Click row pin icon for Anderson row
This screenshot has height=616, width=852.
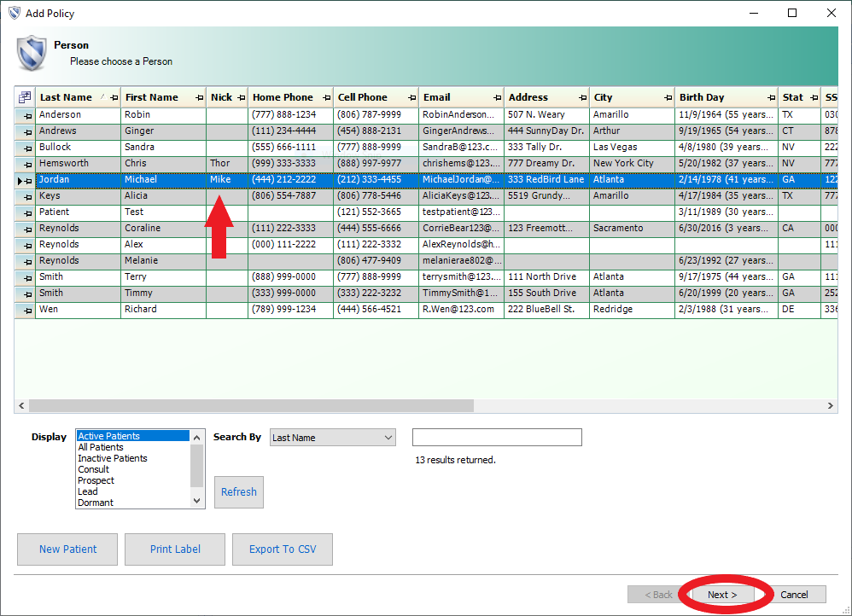tap(27, 115)
